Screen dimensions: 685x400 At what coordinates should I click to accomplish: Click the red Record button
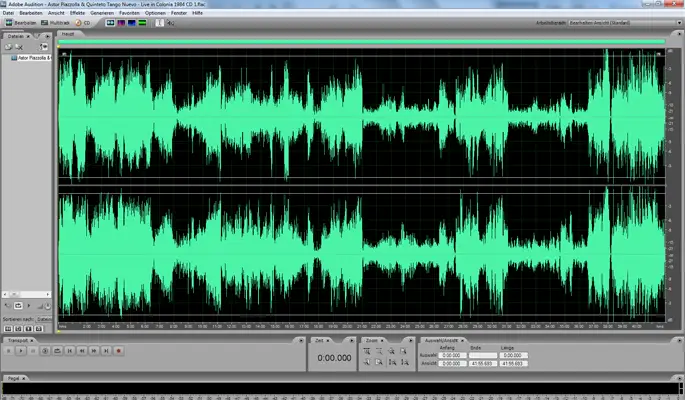[118, 351]
